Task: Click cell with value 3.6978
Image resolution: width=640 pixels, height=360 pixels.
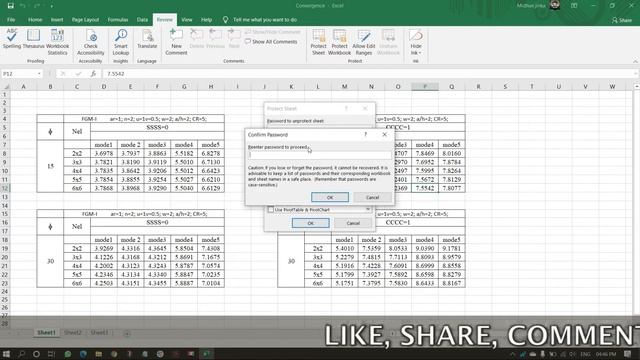Action: (x=104, y=153)
